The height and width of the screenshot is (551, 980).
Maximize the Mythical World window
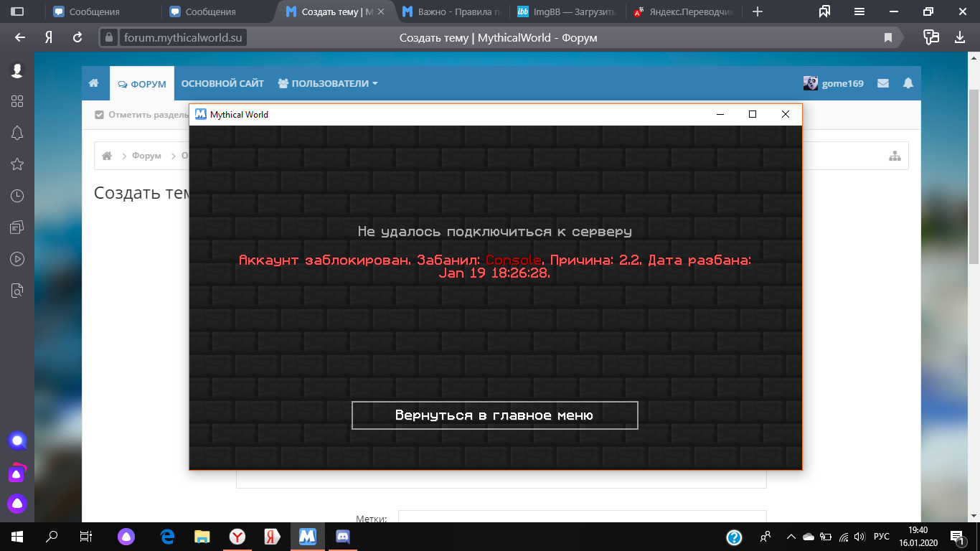coord(753,114)
